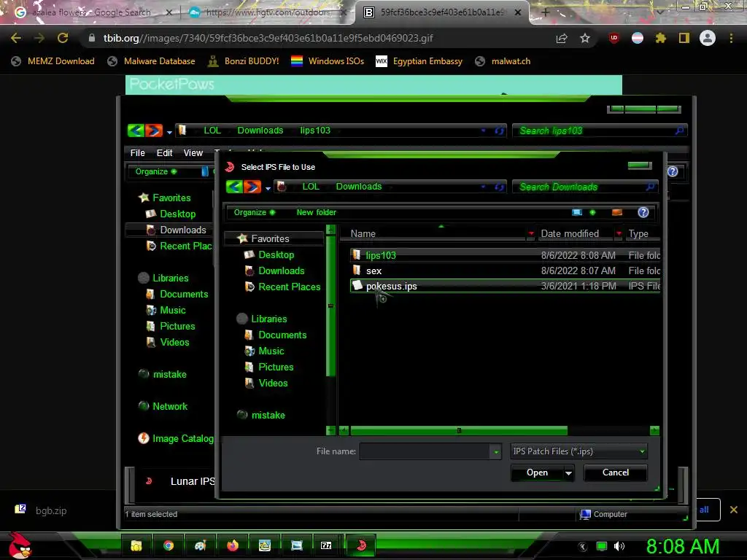Image resolution: width=747 pixels, height=560 pixels.
Task: Focus the File name input field
Action: [x=425, y=451]
